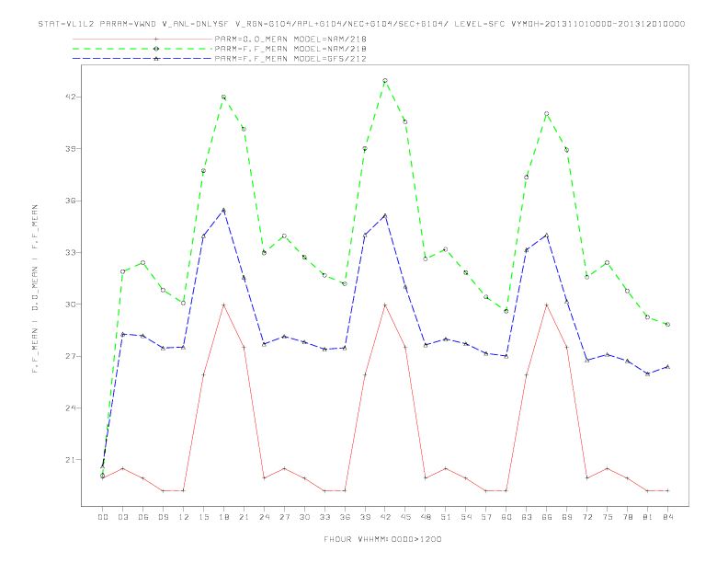Click x-axis tick label 84
Image resolution: width=728 pixels, height=563 pixels.
coord(668,517)
